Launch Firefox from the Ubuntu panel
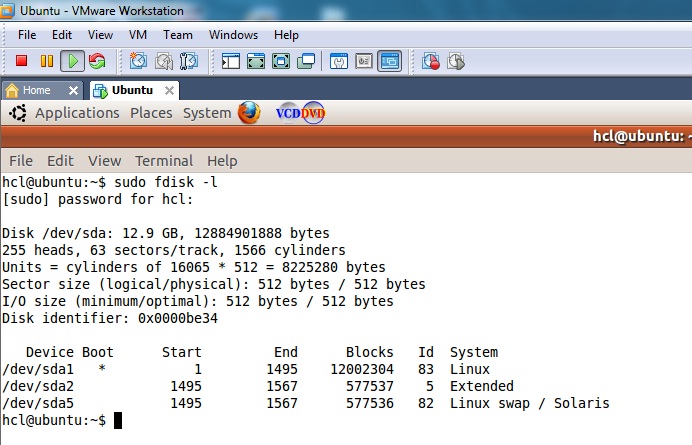Image resolution: width=692 pixels, height=445 pixels. [x=249, y=113]
